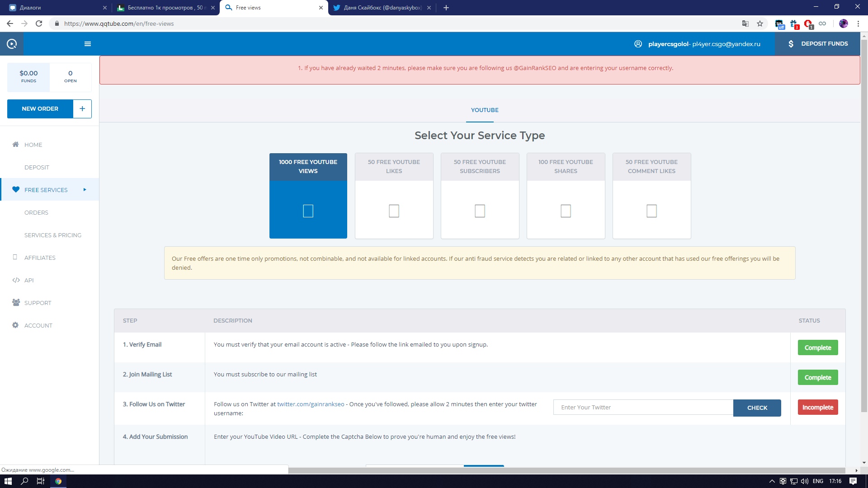This screenshot has height=488, width=868.
Task: Open Affiliates in the sidebar
Action: (40, 258)
